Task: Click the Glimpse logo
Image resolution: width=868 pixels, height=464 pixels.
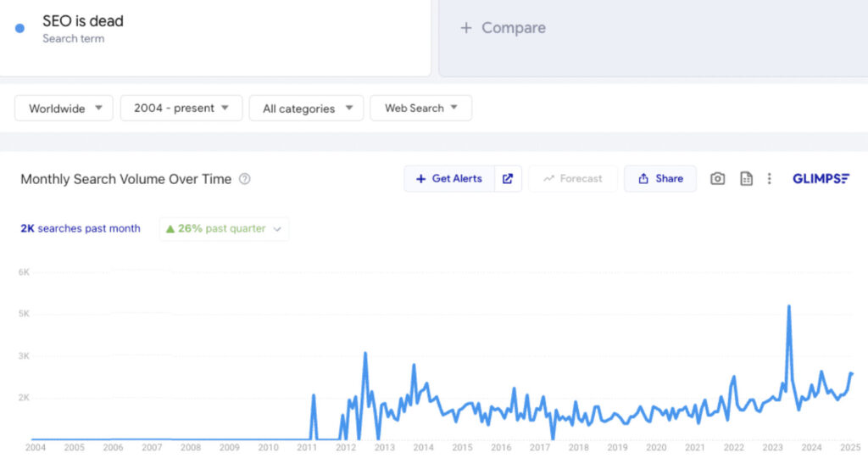Action: pyautogui.click(x=821, y=179)
